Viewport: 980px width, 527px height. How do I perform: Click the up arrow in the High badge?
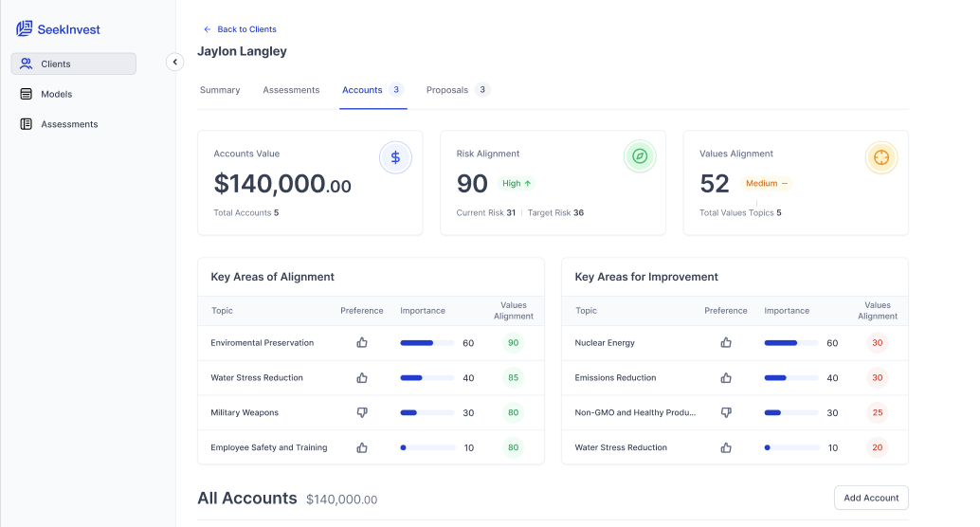click(528, 183)
